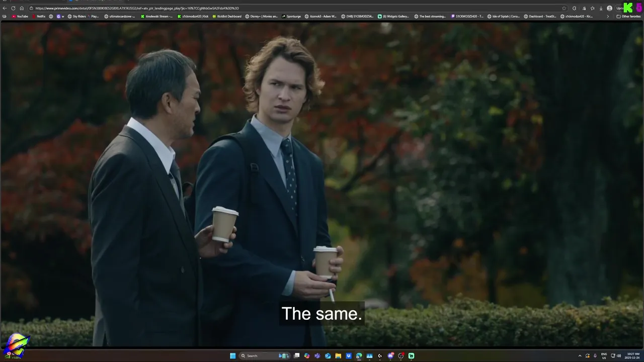Open Discord on taskbar
Image resolution: width=644 pixels, height=362 pixels.
point(390,356)
